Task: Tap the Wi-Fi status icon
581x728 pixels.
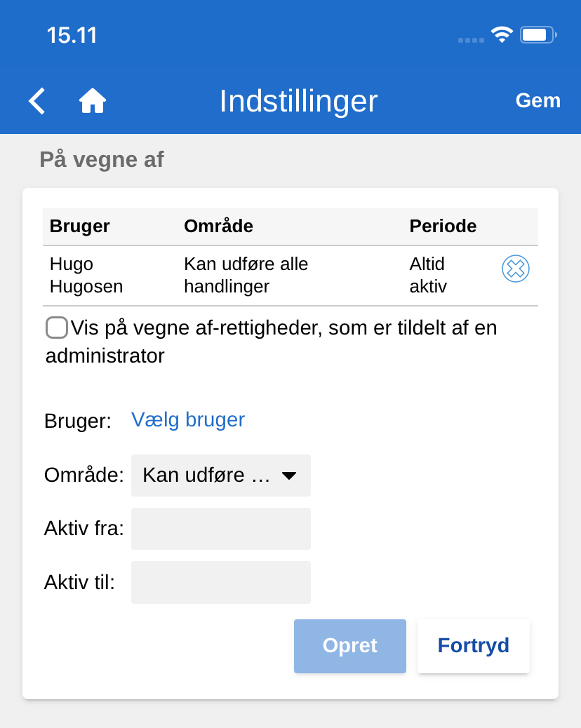Action: pyautogui.click(x=502, y=35)
